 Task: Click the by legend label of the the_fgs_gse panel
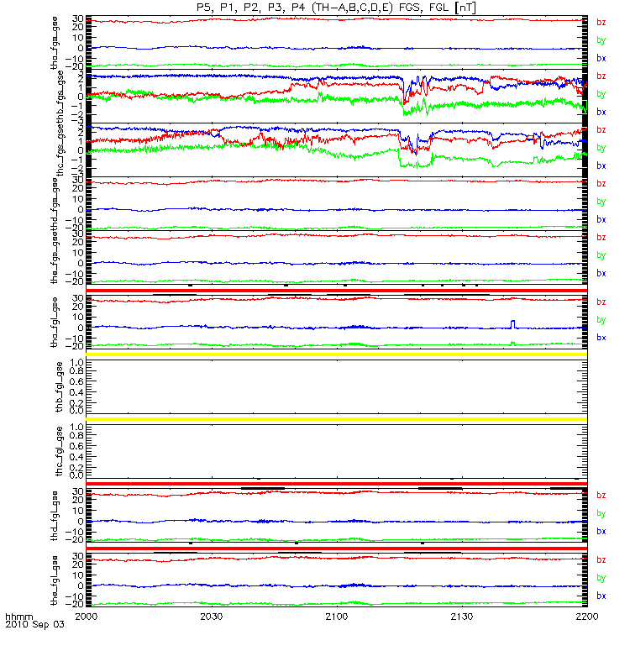click(x=601, y=255)
